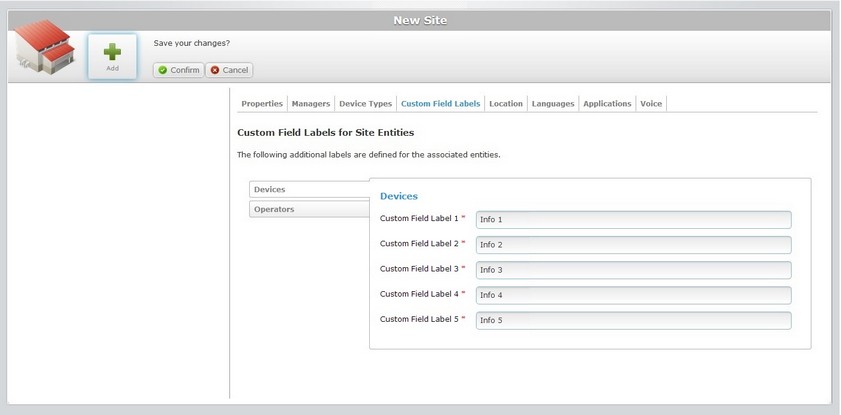
Task: Click the green plus Add icon
Action: [x=112, y=56]
